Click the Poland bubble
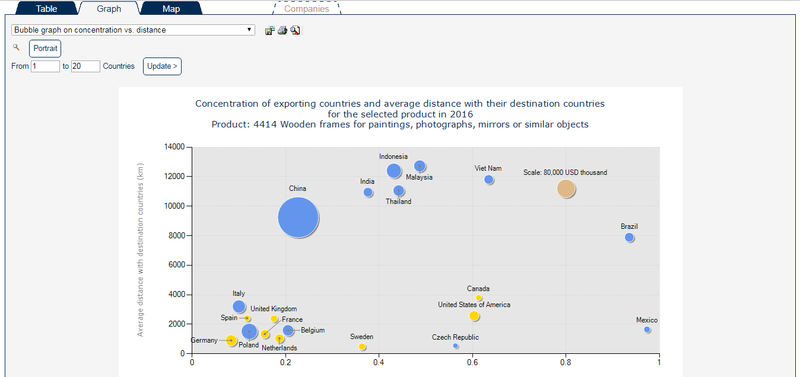The height and width of the screenshot is (377, 800). click(249, 332)
